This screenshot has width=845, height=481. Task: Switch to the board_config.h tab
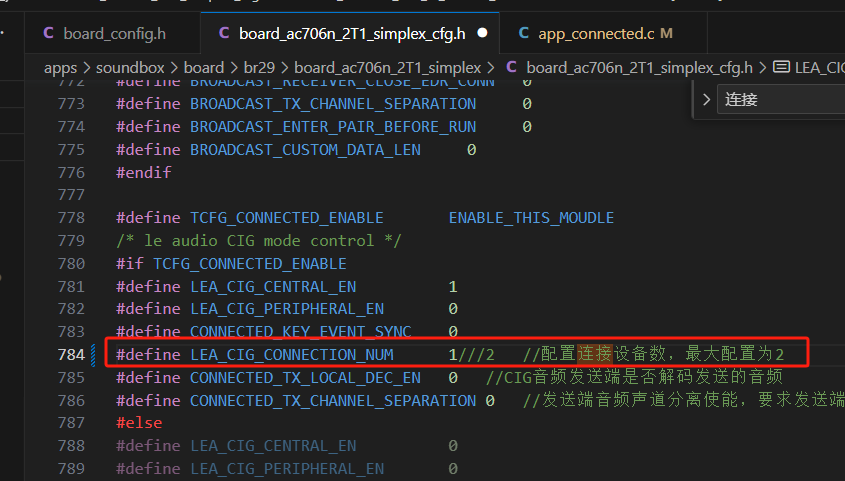point(112,33)
